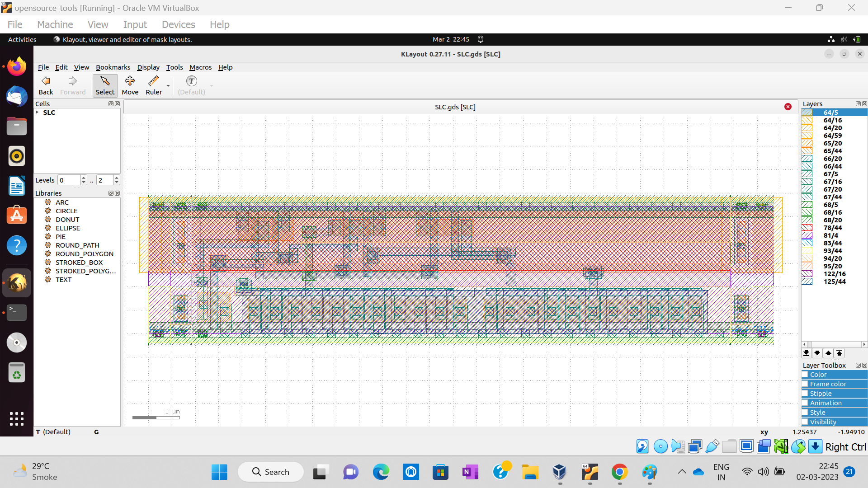Click the 78/44 layer color swatch
The height and width of the screenshot is (488, 868).
[x=807, y=228]
